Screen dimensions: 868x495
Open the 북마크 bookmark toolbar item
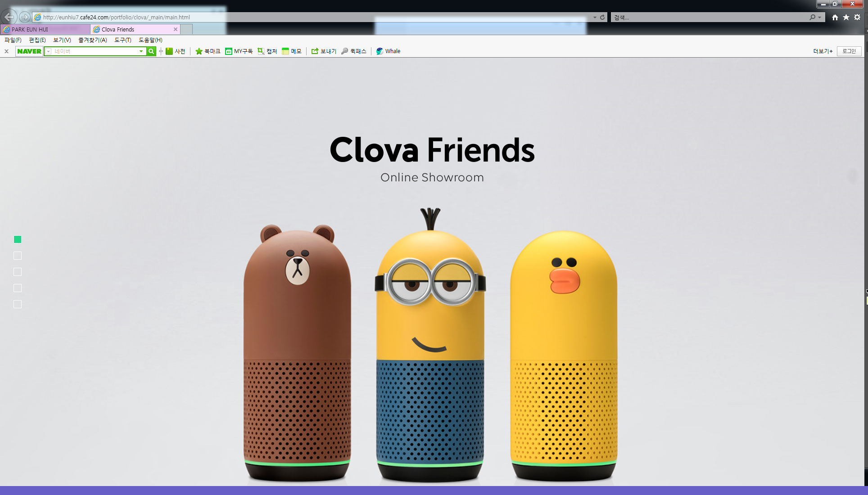click(208, 51)
